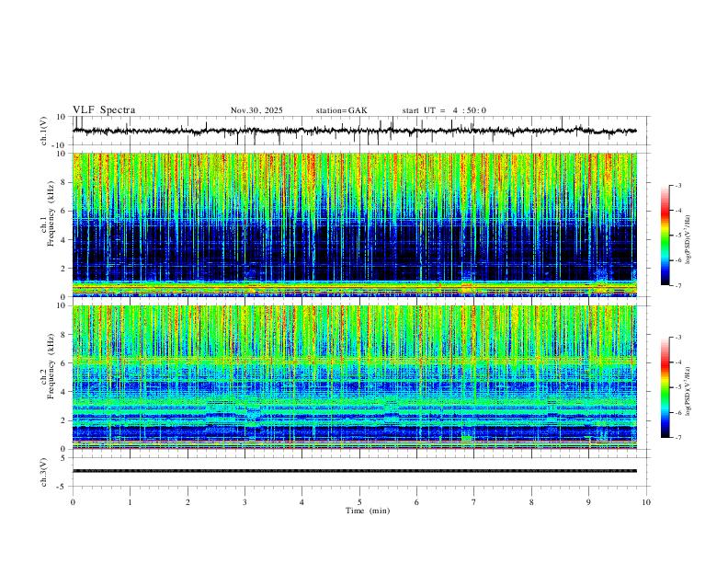This screenshot has width=728, height=563.
Task: Click the ch.1 colorbar "log(PSD)" label
Action: click(x=688, y=239)
